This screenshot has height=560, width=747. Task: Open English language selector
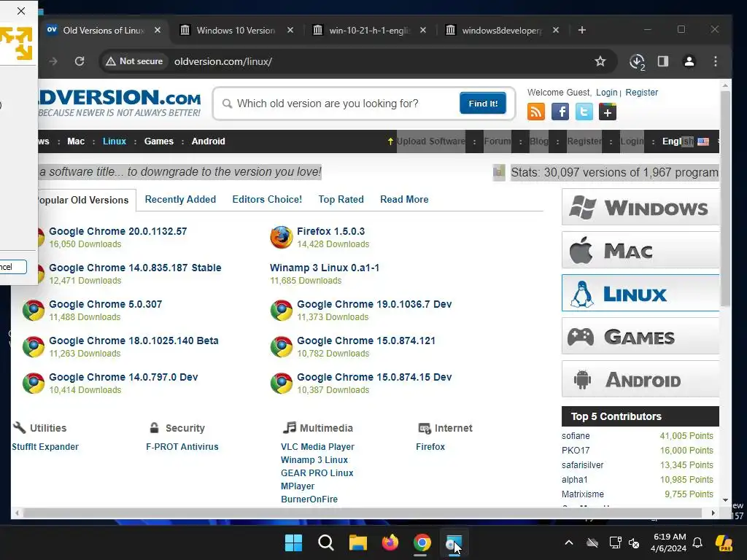[685, 141]
